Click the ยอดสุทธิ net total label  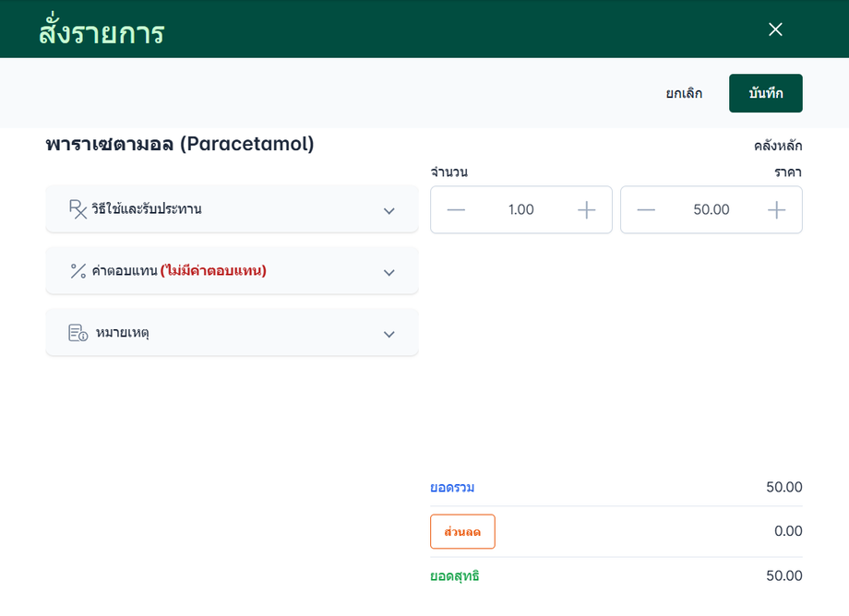click(x=455, y=576)
